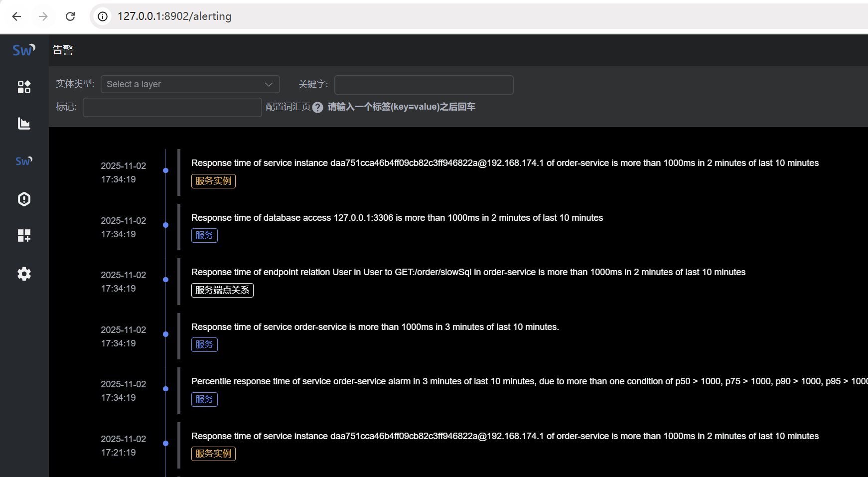The height and width of the screenshot is (477, 868).
Task: Click timeline dot beside database access alert
Action: tap(166, 225)
